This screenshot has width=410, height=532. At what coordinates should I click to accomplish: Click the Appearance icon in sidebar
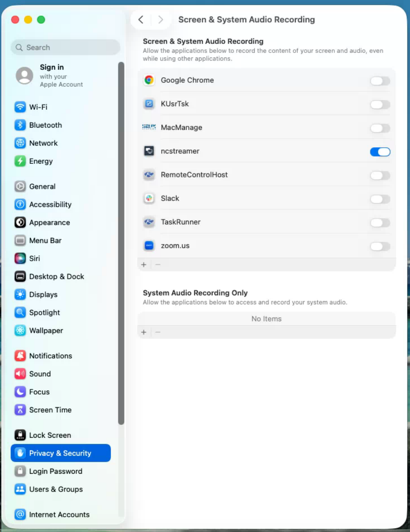coord(20,222)
